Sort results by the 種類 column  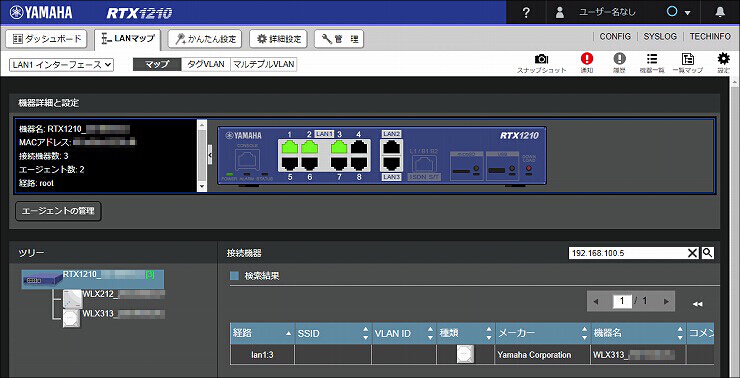(466, 334)
